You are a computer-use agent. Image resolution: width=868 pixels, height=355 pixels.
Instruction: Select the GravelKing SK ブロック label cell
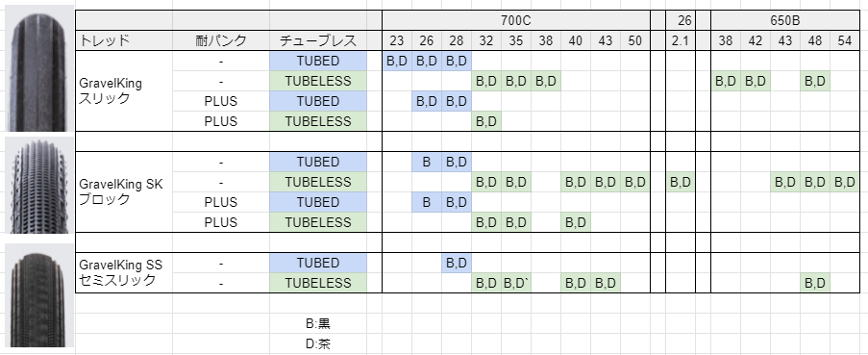click(x=123, y=191)
